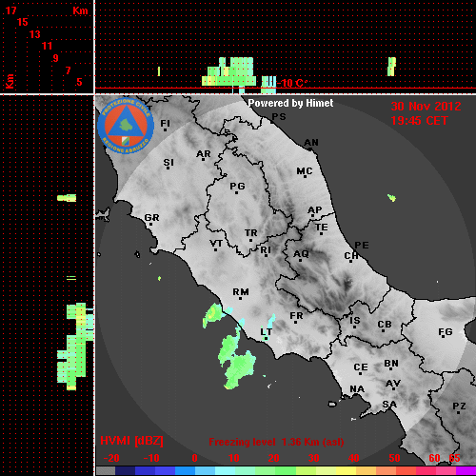The height and width of the screenshot is (476, 476).
Task: Pick the PG city marker
Action: [237, 188]
